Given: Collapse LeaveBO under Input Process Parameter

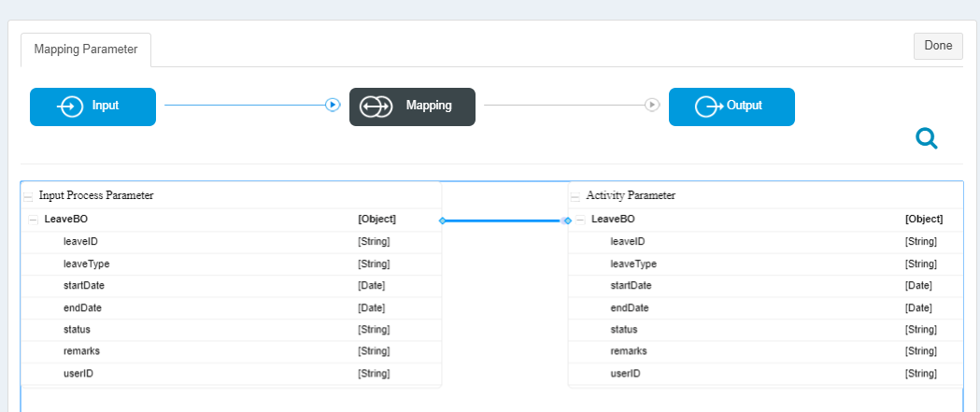Looking at the screenshot, I should tap(34, 220).
